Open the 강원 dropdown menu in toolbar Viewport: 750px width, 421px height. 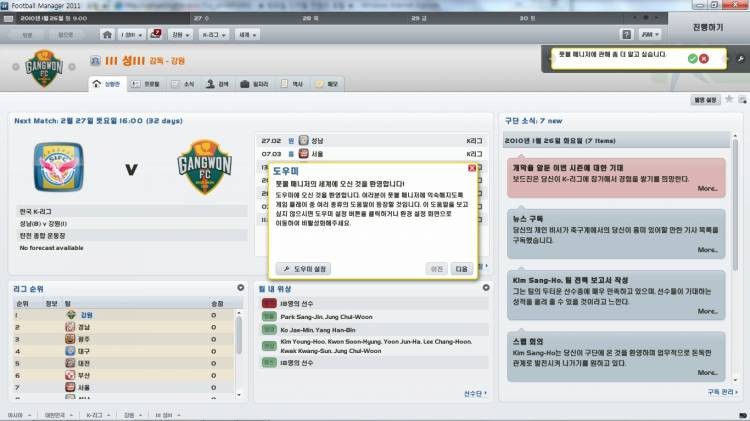pos(181,33)
